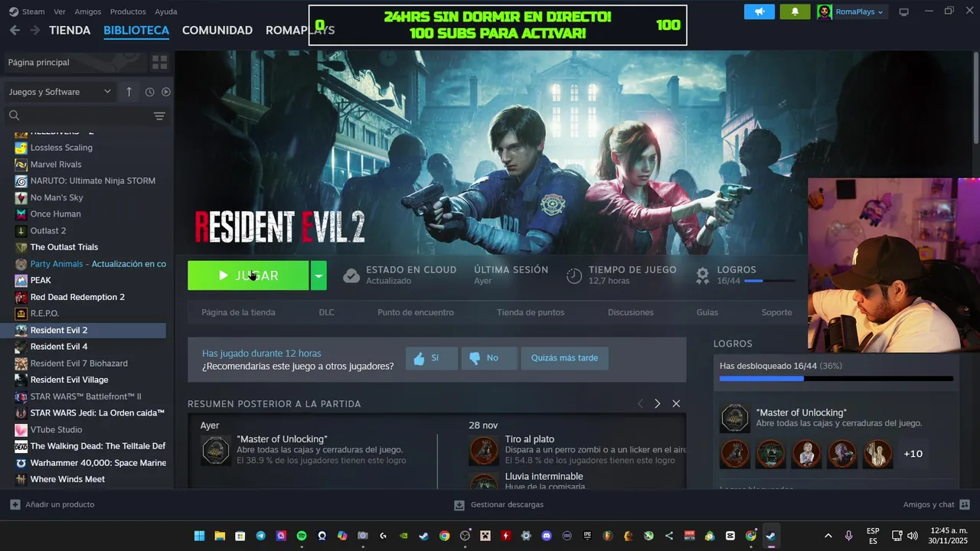Click Añadir un producto link
The image size is (980, 551).
53,504
